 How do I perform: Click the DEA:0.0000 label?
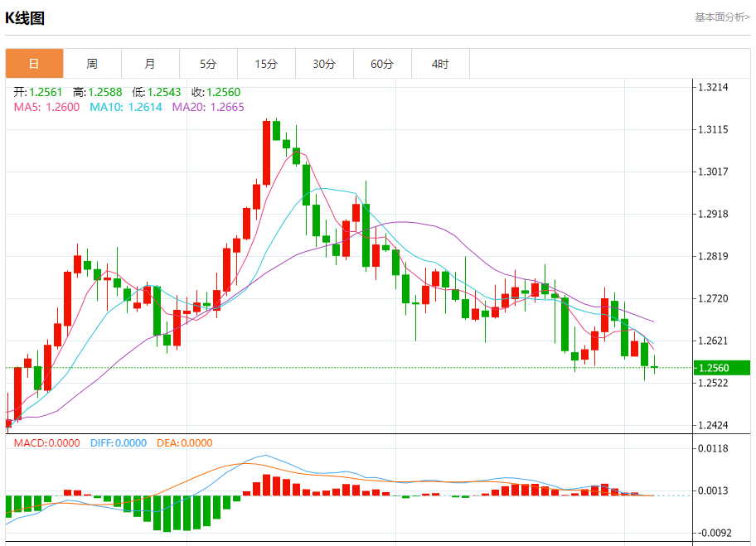tap(185, 443)
